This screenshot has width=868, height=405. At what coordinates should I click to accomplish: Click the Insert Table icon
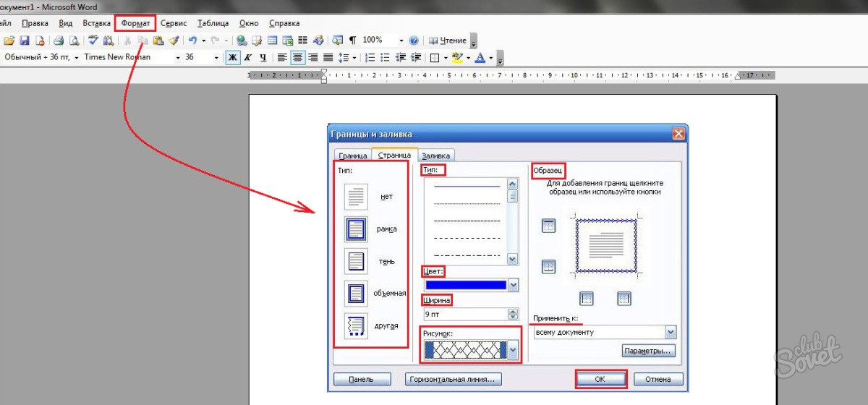(273, 40)
